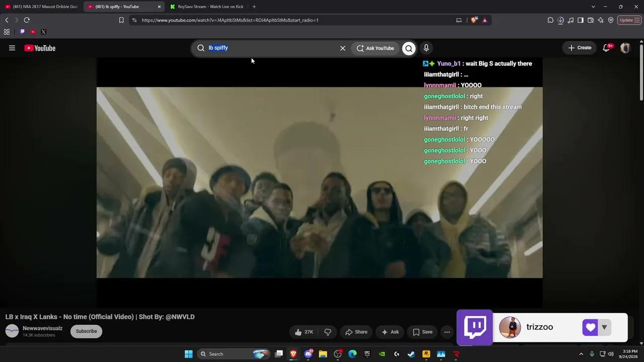Click the Newwavevisualz channel avatar
Image resolution: width=644 pixels, height=362 pixels.
pos(12,331)
